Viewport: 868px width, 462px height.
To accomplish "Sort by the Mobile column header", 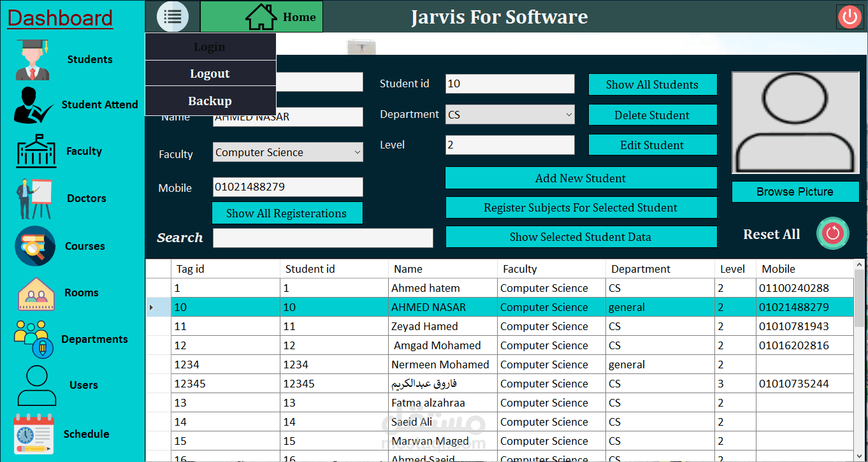I will pyautogui.click(x=805, y=269).
